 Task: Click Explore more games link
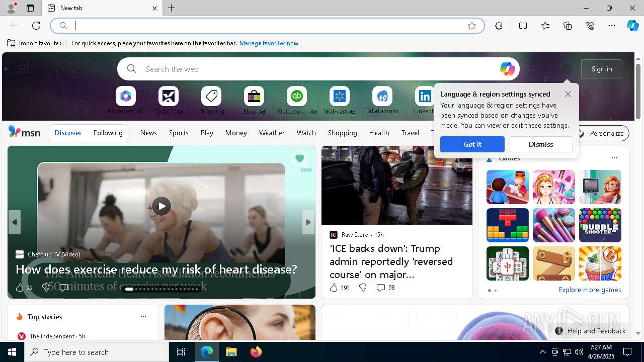point(590,290)
